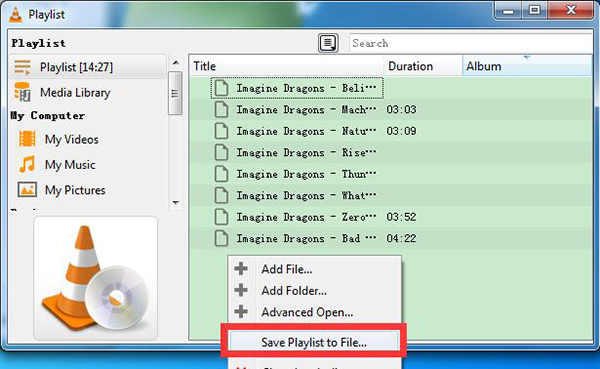Click the file icon of the What track

221,195
